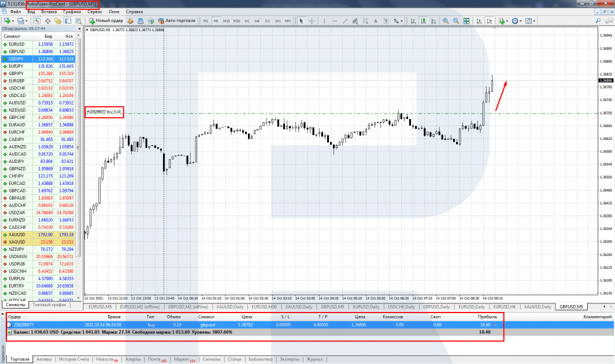Screen dimensions: 615x364
Task: Zoom out using the magnifier minus icon
Action: (455, 21)
